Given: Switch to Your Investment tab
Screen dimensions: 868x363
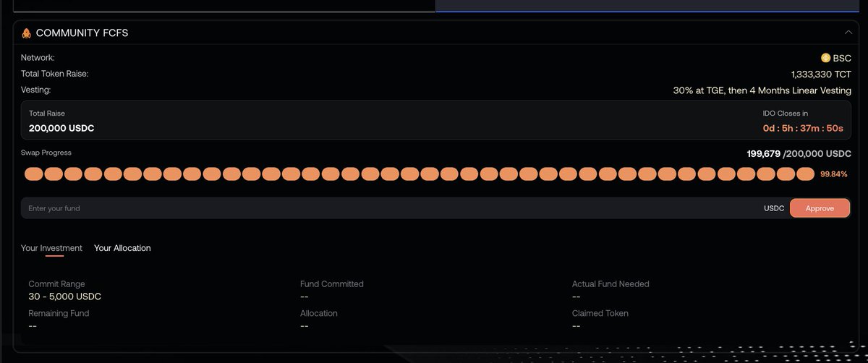Looking at the screenshot, I should pos(51,248).
